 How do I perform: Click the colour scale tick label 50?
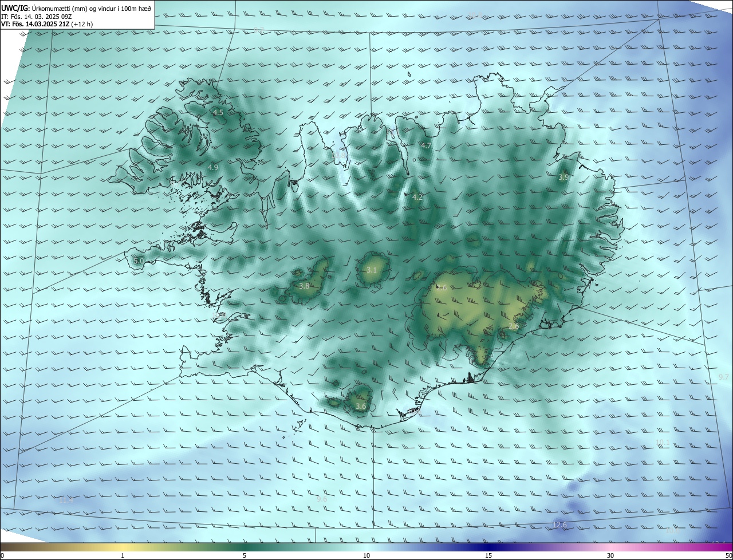[x=728, y=555]
